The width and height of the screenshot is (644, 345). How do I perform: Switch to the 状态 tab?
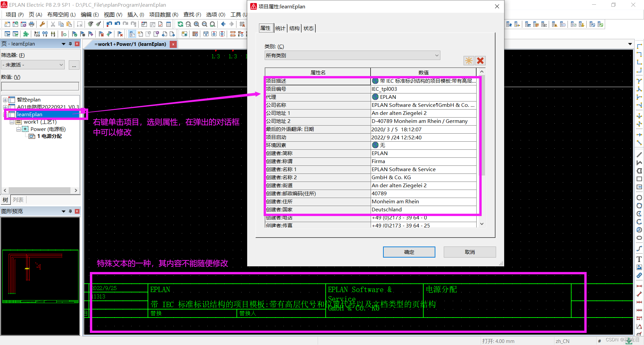309,28
